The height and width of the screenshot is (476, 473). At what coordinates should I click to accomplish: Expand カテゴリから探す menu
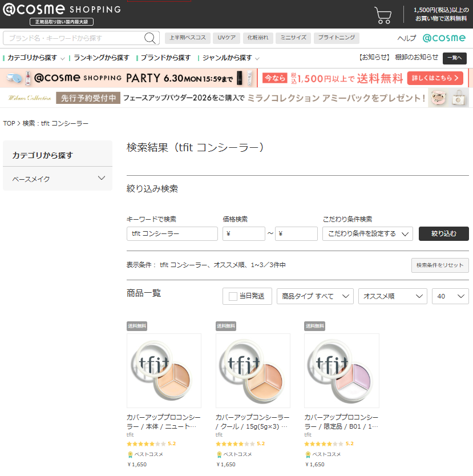click(34, 58)
